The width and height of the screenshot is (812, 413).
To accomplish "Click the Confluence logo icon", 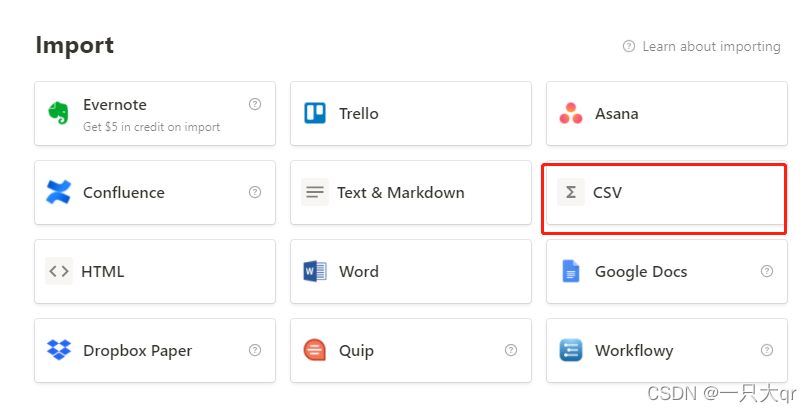I will click(x=59, y=192).
